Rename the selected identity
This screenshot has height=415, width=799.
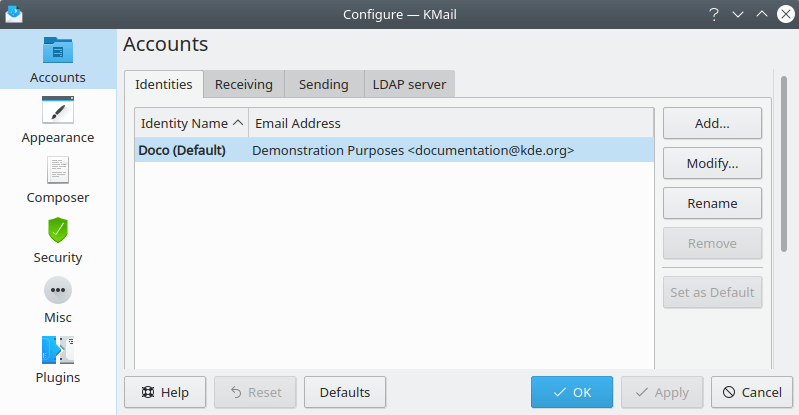click(x=712, y=203)
